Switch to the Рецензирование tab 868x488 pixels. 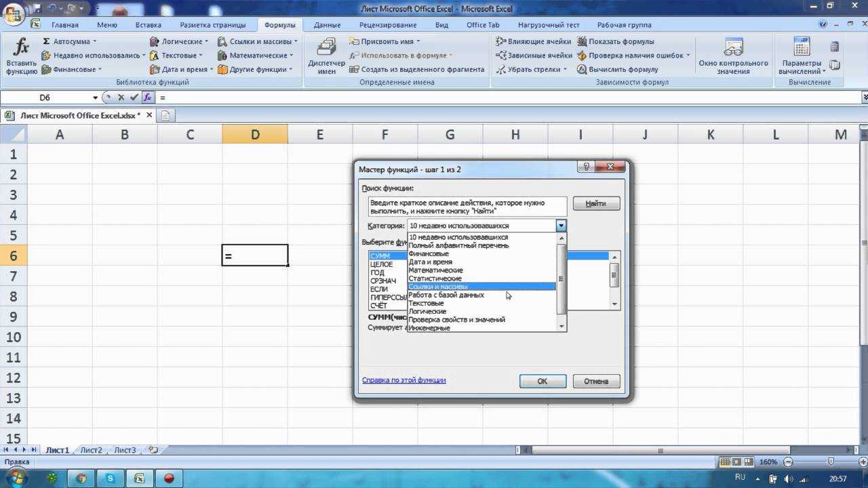point(387,25)
